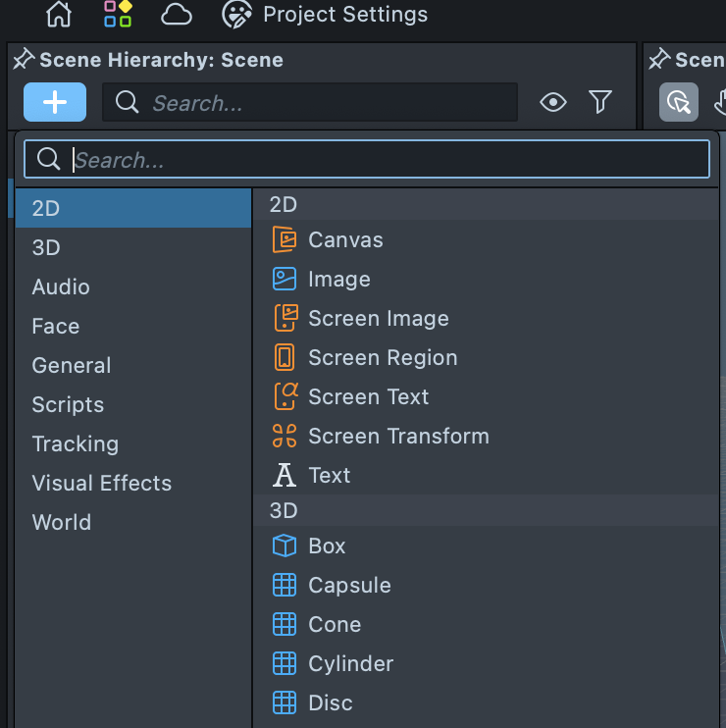The image size is (726, 728).
Task: Select the 3D category
Action: point(46,247)
